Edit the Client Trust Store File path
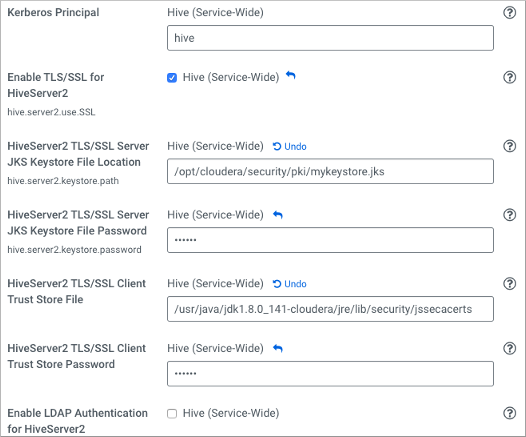526x437 pixels. 330,309
